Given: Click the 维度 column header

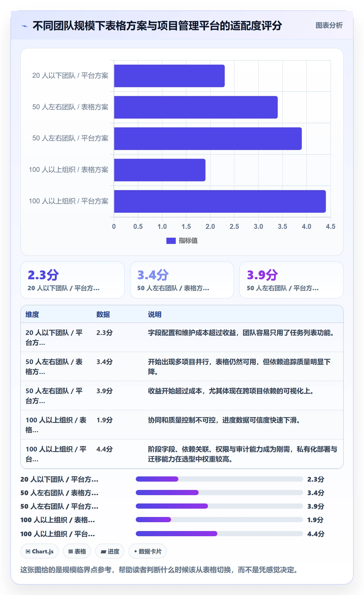Looking at the screenshot, I should coord(32,314).
